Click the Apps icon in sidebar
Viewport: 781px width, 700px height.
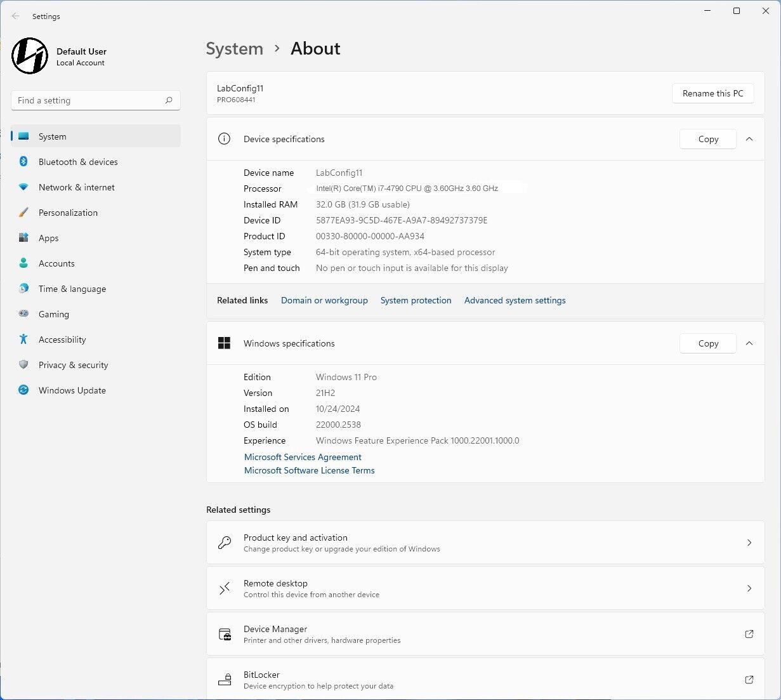(x=23, y=238)
